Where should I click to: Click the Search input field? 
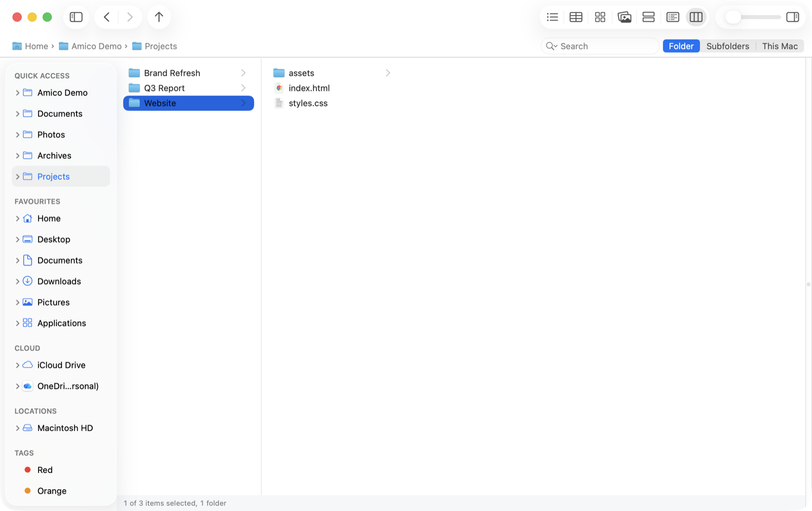pos(600,46)
